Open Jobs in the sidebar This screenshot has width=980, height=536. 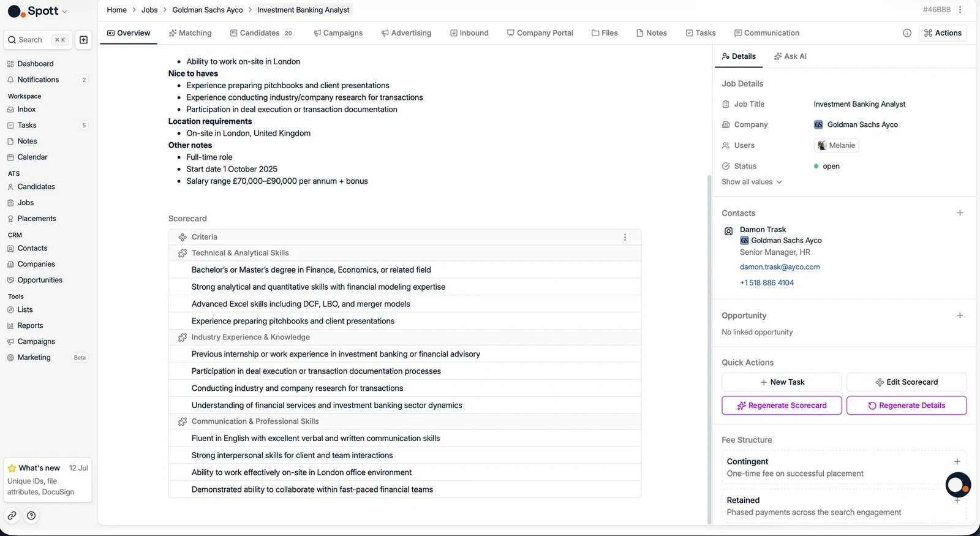pos(26,203)
